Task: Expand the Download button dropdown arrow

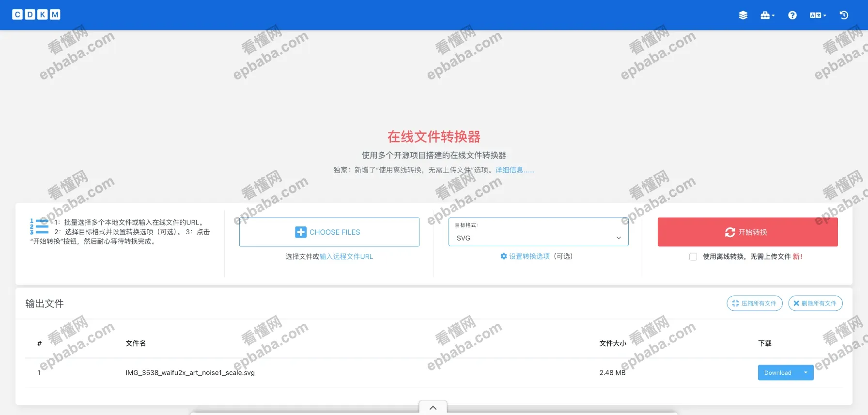Action: coord(806,372)
